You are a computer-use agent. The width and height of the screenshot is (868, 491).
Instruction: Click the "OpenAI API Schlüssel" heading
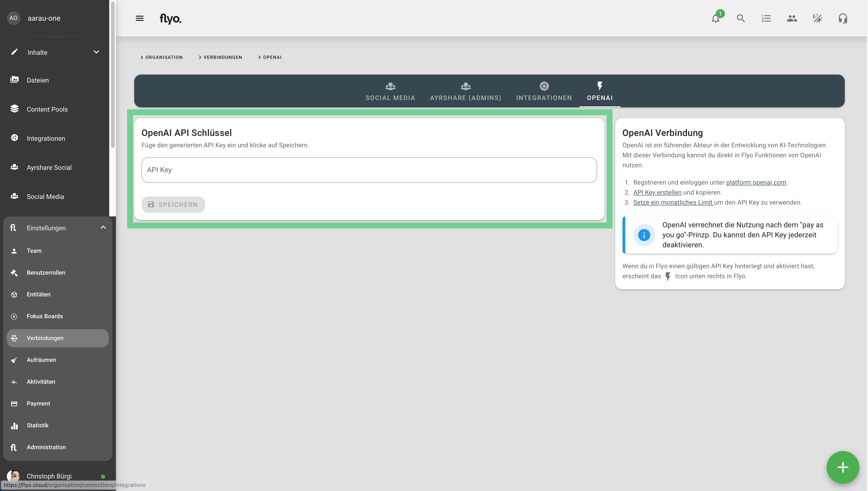coord(187,133)
